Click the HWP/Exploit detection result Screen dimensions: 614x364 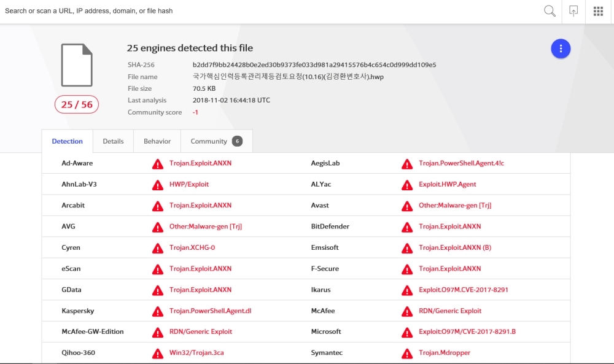[x=189, y=184]
